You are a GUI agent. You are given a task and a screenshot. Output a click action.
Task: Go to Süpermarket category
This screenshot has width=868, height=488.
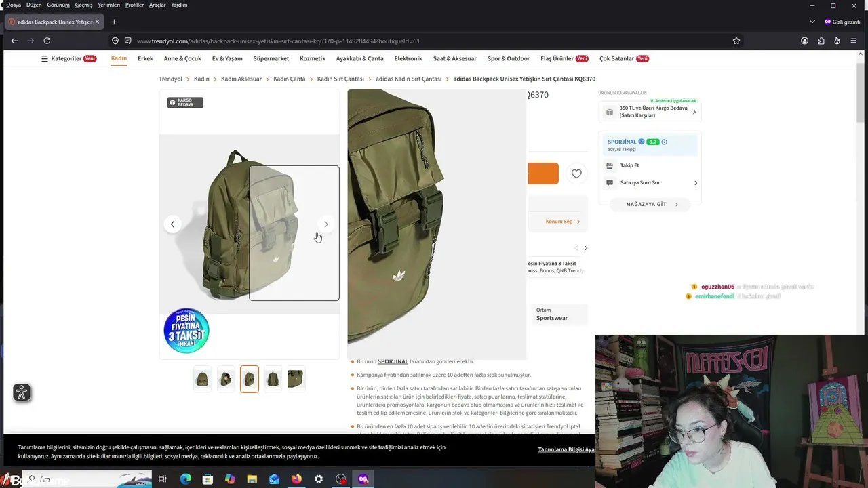pos(271,58)
